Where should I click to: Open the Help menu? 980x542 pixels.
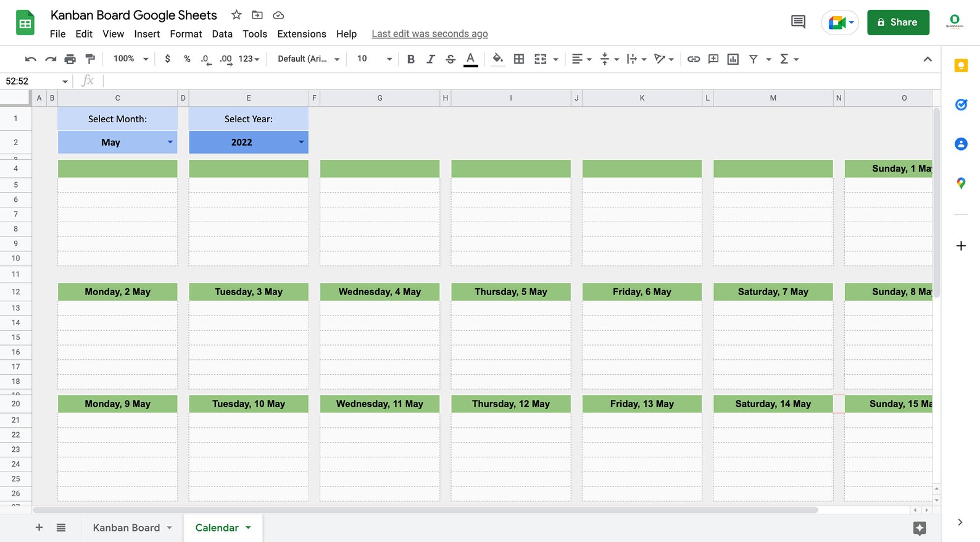pyautogui.click(x=346, y=34)
